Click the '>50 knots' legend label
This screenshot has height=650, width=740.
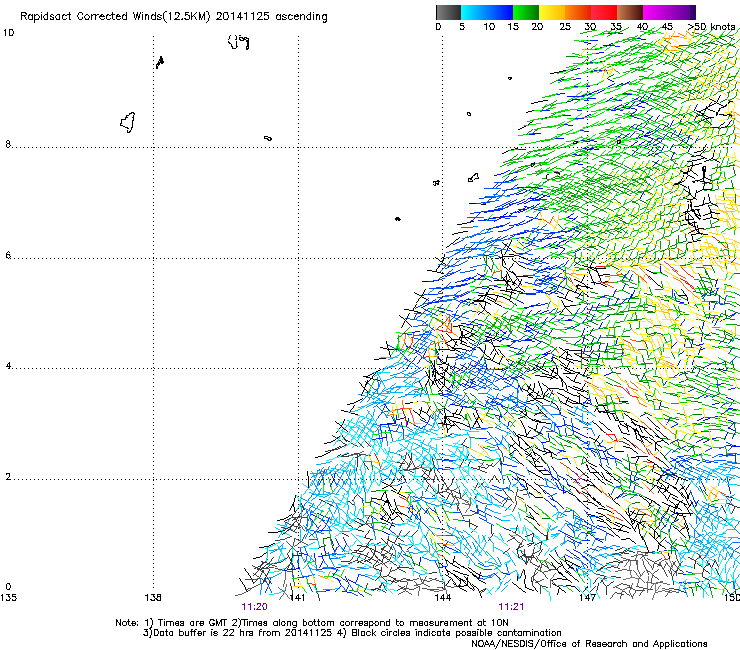point(711,27)
